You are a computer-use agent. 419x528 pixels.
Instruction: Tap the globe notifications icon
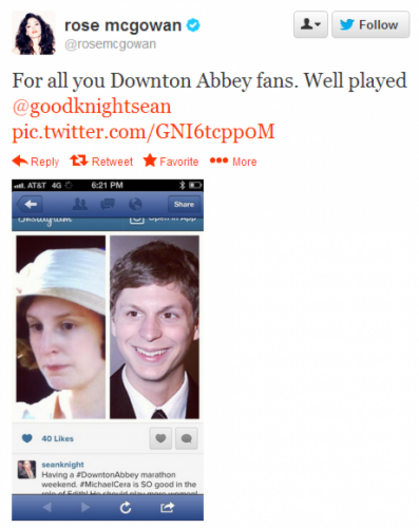coord(135,204)
